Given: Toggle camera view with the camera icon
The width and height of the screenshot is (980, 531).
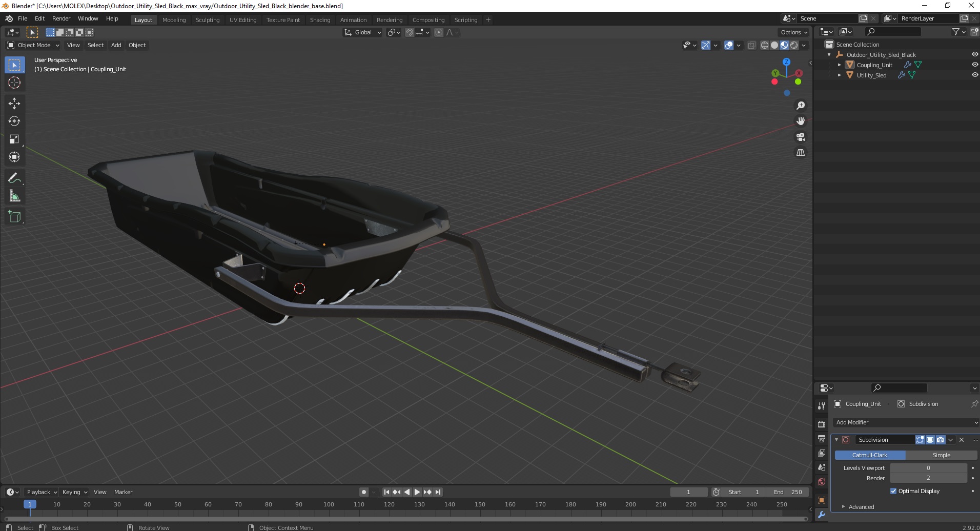Looking at the screenshot, I should coord(801,137).
